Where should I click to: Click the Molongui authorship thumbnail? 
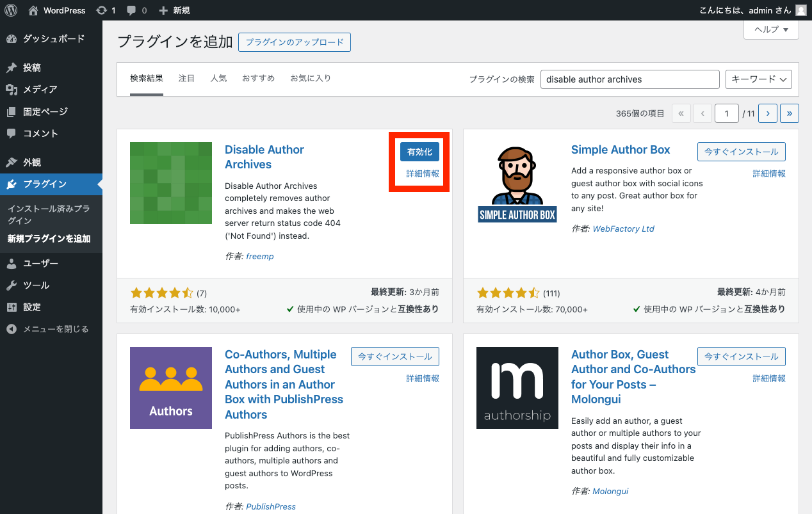click(x=517, y=388)
